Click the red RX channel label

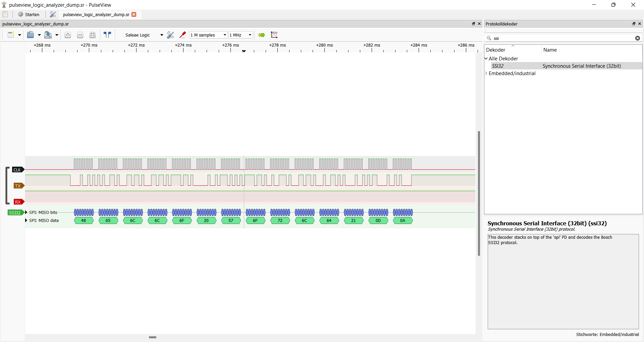[18, 202]
